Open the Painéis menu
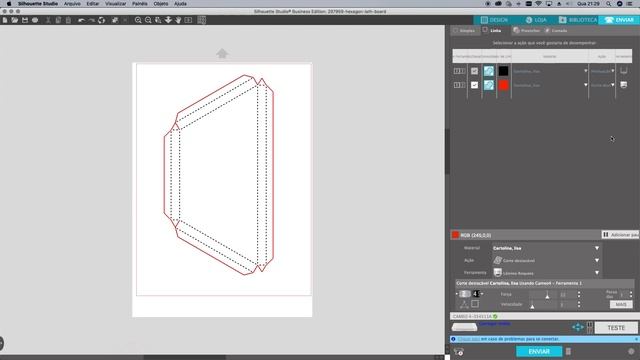The width and height of the screenshot is (640, 360). tap(140, 4)
